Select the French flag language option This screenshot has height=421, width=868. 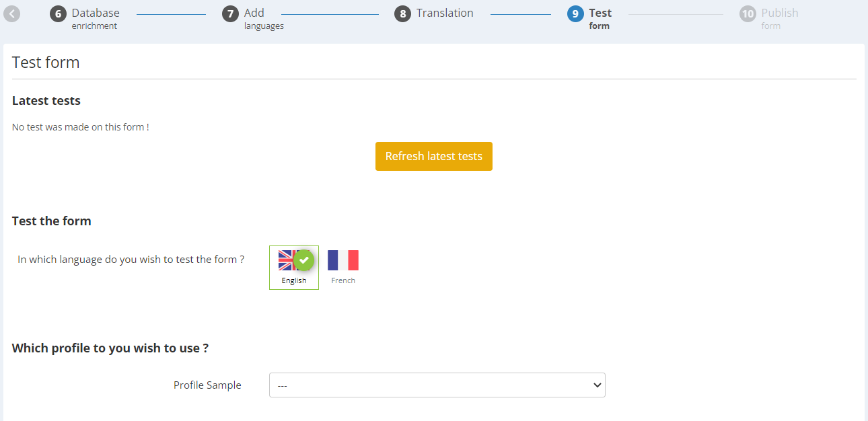tap(343, 267)
